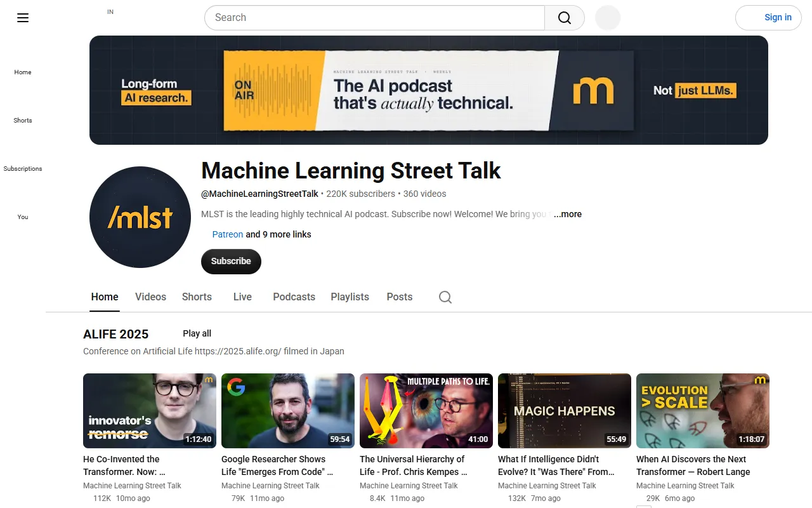
Task: Click the @MachineLearningStreetTalk handle text
Action: [x=259, y=194]
